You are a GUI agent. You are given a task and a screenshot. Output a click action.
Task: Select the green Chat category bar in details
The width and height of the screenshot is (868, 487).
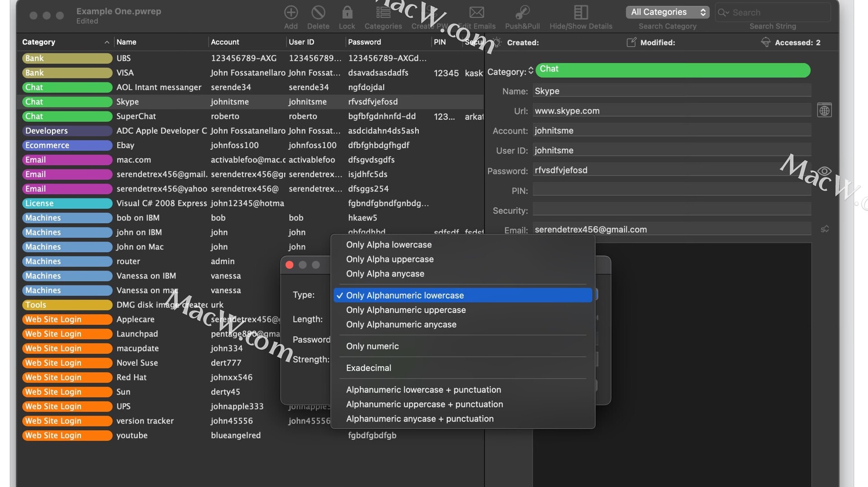[x=673, y=70]
